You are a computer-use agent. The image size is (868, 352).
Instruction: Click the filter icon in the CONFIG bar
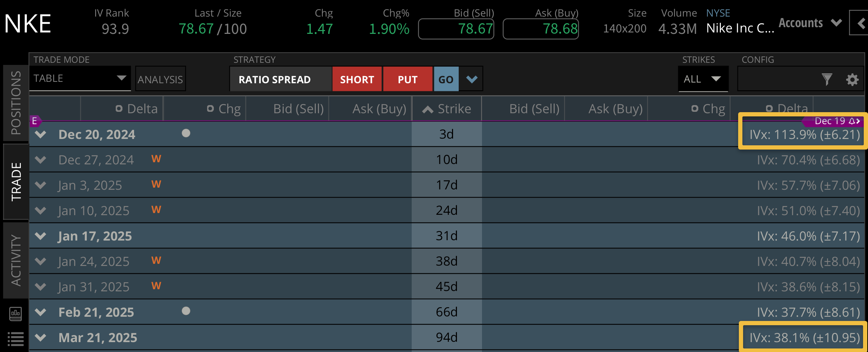[x=827, y=79]
